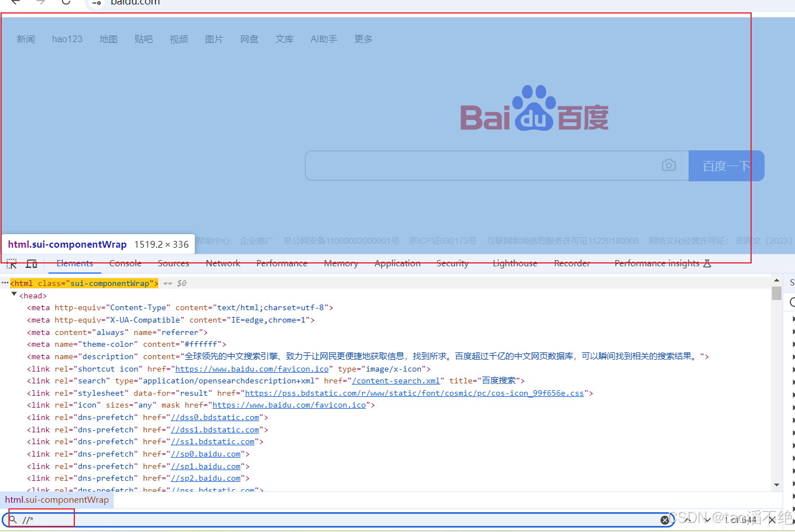This screenshot has width=795, height=532.
Task: Click the //sp1.baidu.com href link
Action: [x=206, y=467]
